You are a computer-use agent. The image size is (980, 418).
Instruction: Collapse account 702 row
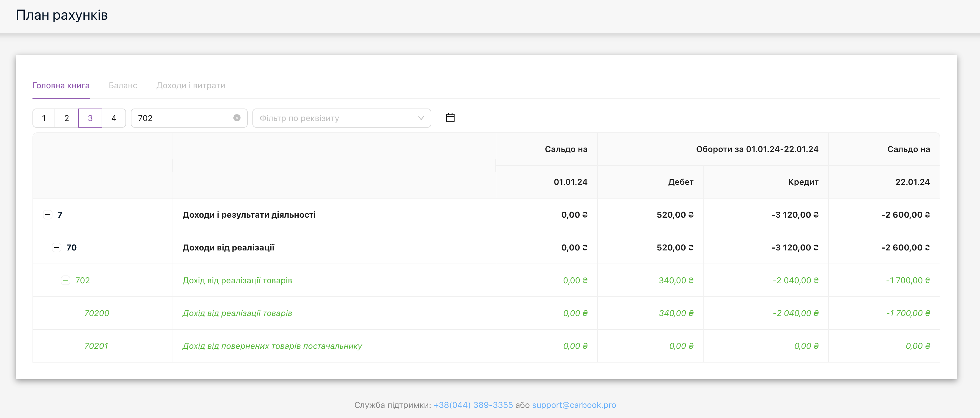(66, 281)
